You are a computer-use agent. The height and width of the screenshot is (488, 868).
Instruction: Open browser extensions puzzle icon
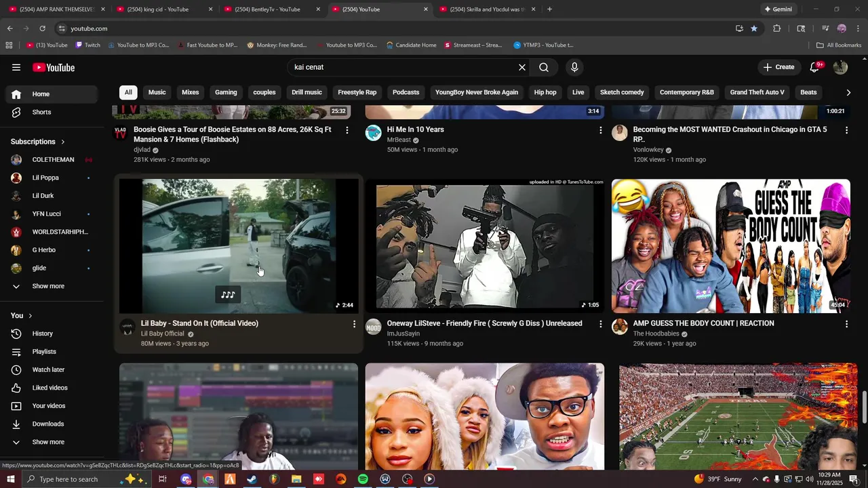[777, 28]
